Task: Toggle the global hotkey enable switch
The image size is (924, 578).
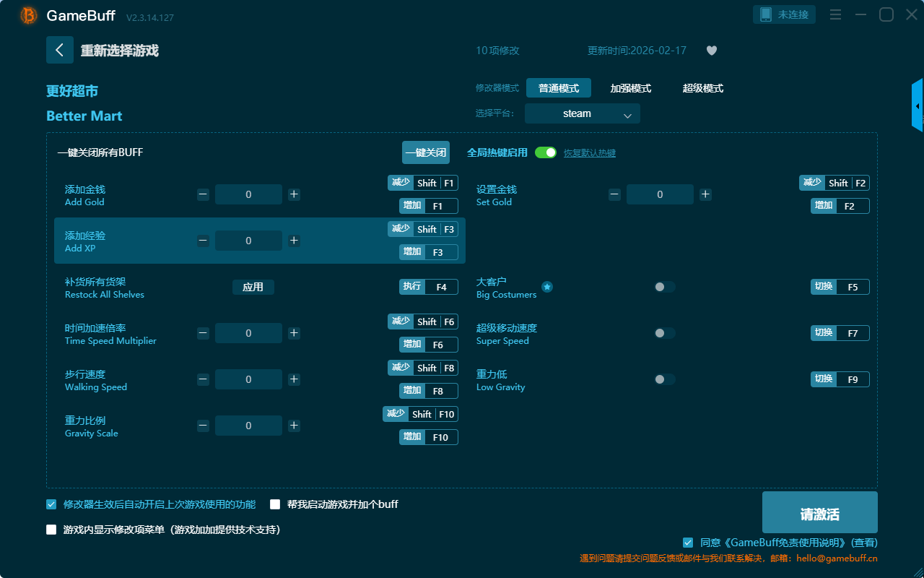Action: [546, 152]
